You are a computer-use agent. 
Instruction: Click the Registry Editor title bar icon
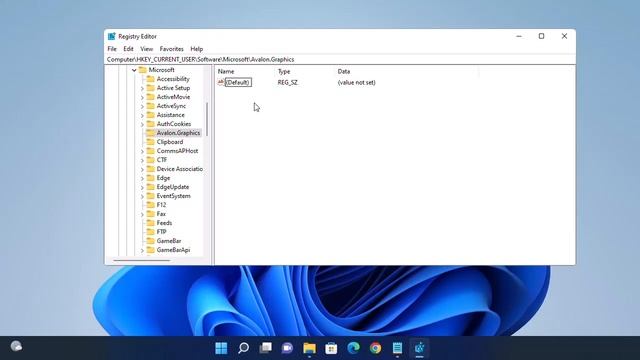tap(111, 36)
